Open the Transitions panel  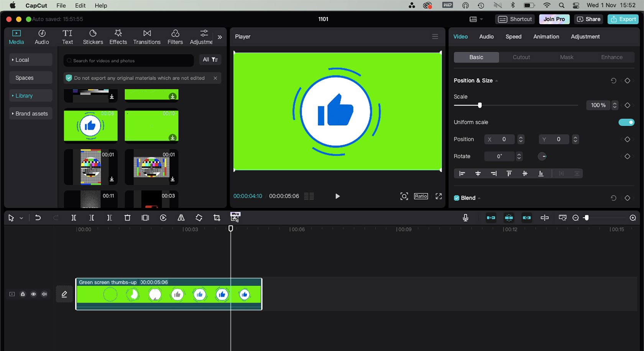pos(147,36)
